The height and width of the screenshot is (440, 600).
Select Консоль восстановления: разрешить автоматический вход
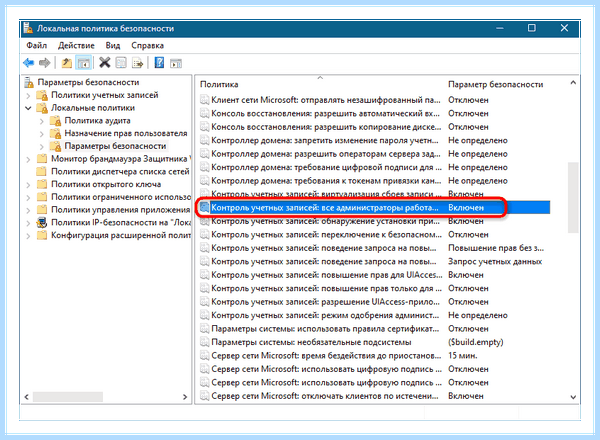[326, 114]
